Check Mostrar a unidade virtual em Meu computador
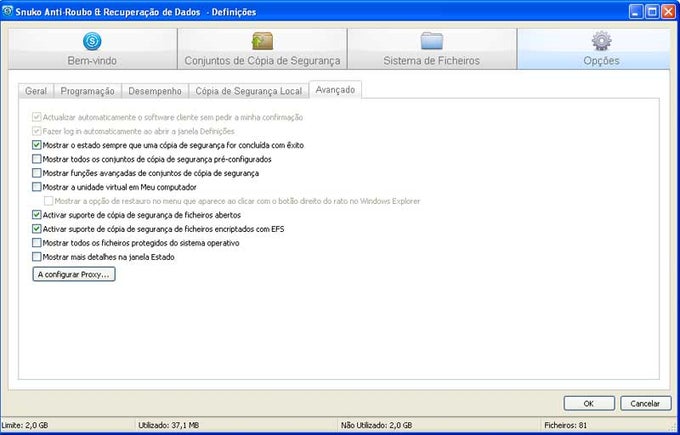 (37, 187)
